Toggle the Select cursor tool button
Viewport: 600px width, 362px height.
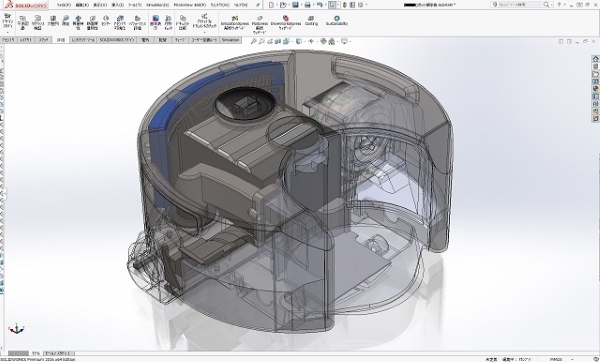(332, 5)
